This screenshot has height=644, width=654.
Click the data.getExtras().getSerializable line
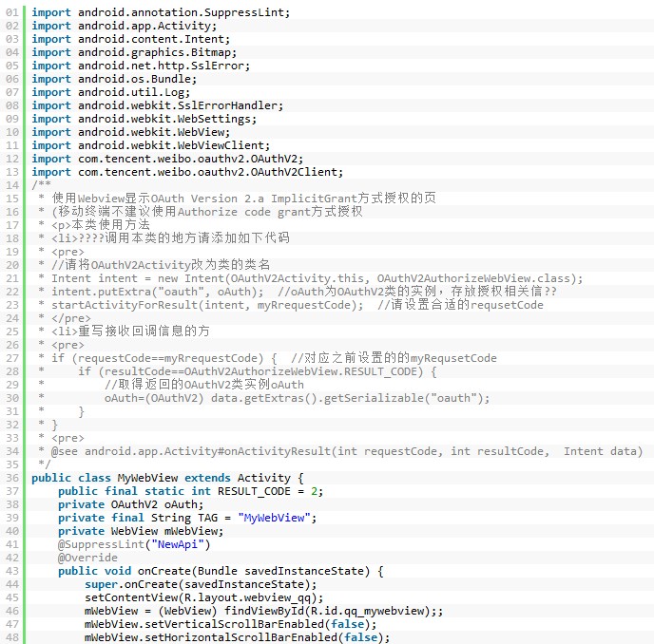[x=264, y=399]
